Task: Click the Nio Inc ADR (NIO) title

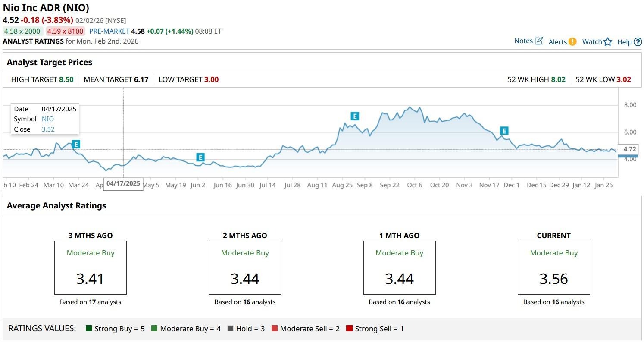Action: (x=46, y=8)
